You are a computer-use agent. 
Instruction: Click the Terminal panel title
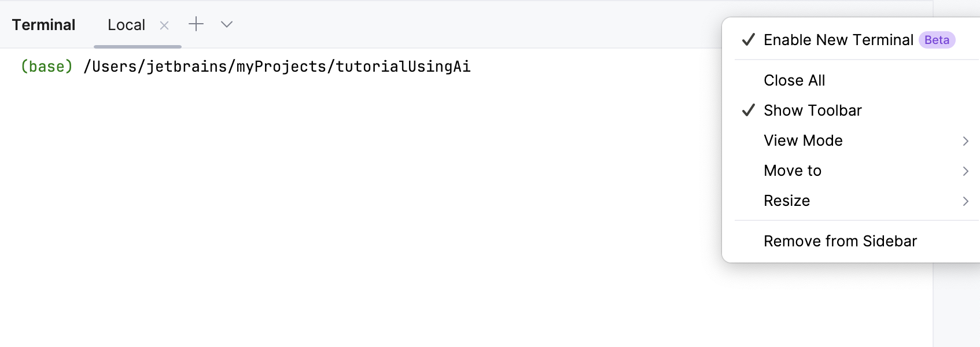click(43, 24)
